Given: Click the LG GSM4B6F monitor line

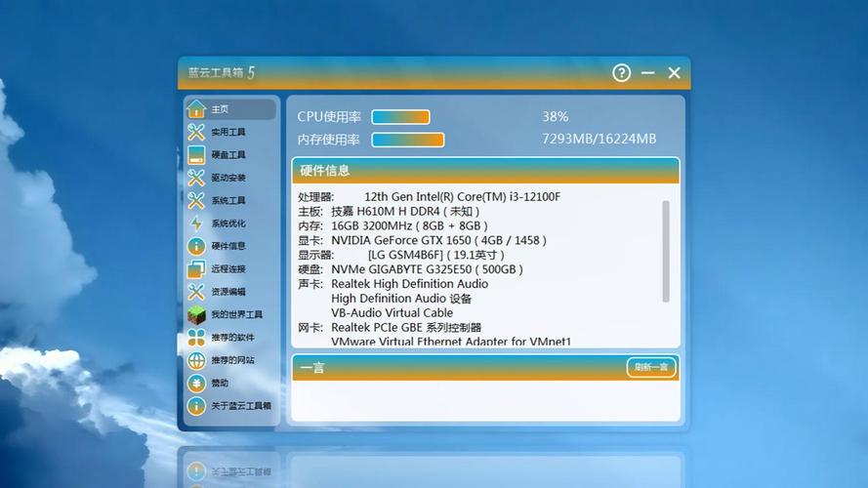Looking at the screenshot, I should 400,255.
